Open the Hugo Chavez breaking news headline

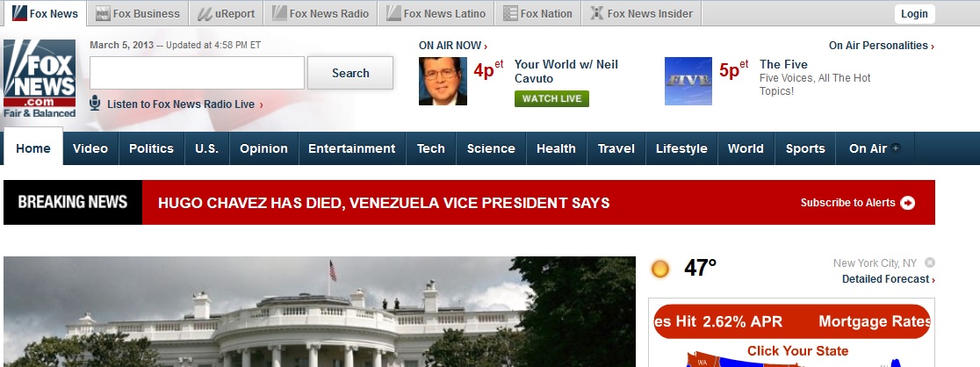(x=384, y=203)
